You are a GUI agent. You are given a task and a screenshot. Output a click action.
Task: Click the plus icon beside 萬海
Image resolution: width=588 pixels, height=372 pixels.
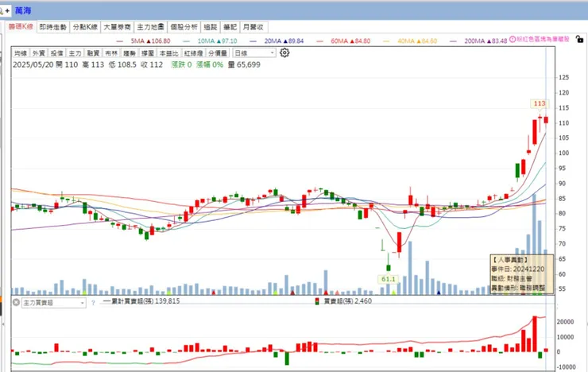7,11
